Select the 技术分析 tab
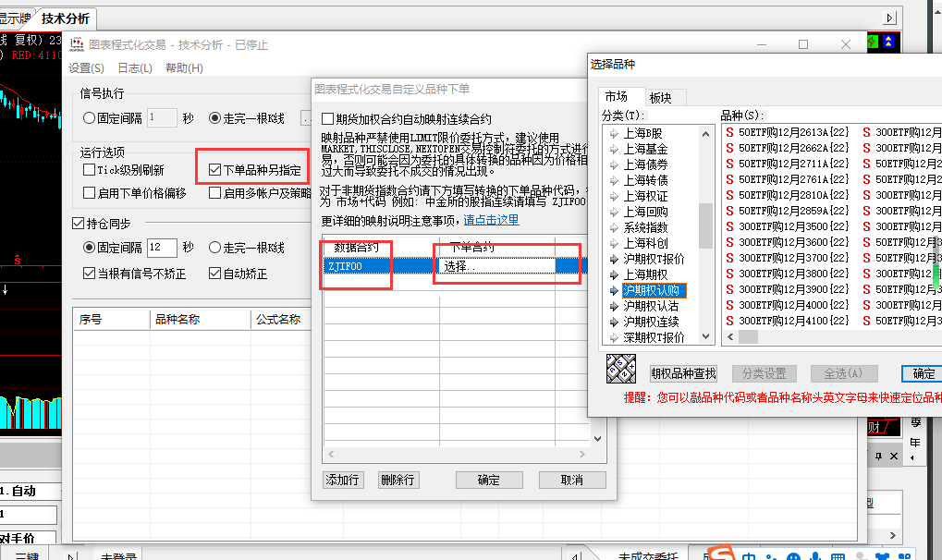Image resolution: width=942 pixels, height=560 pixels. (x=65, y=18)
